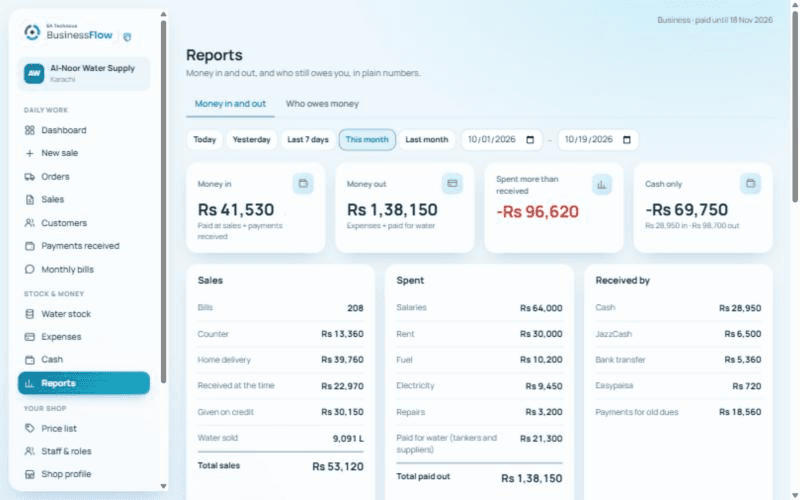The height and width of the screenshot is (500, 800).
Task: Click the Monthly bills icon
Action: pyautogui.click(x=30, y=269)
